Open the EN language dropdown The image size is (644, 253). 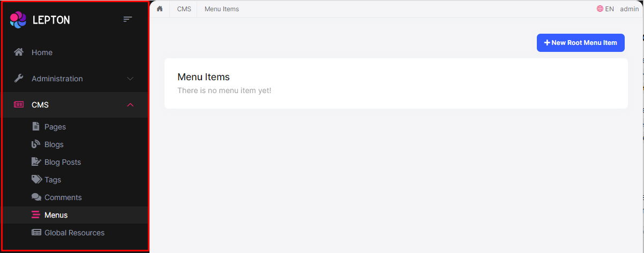click(605, 9)
